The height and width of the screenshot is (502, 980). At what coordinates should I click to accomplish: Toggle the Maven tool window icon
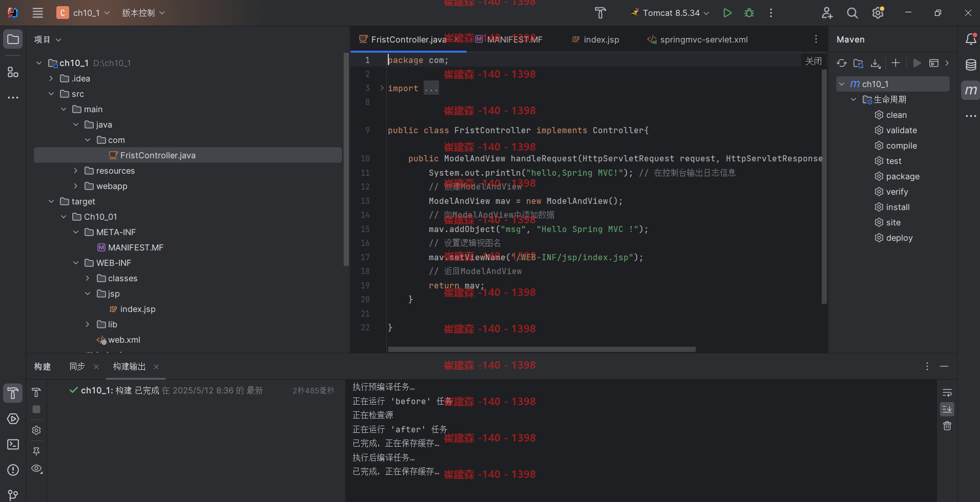tap(971, 91)
